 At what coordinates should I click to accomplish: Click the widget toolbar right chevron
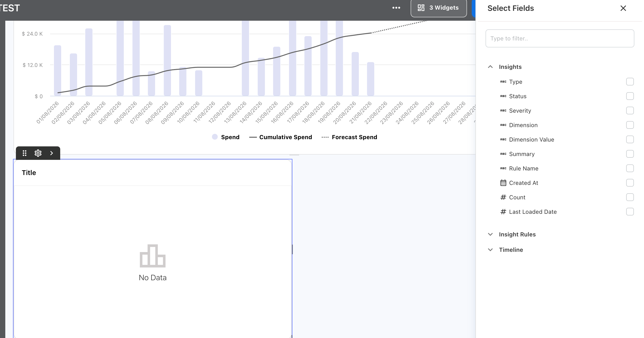click(x=52, y=153)
